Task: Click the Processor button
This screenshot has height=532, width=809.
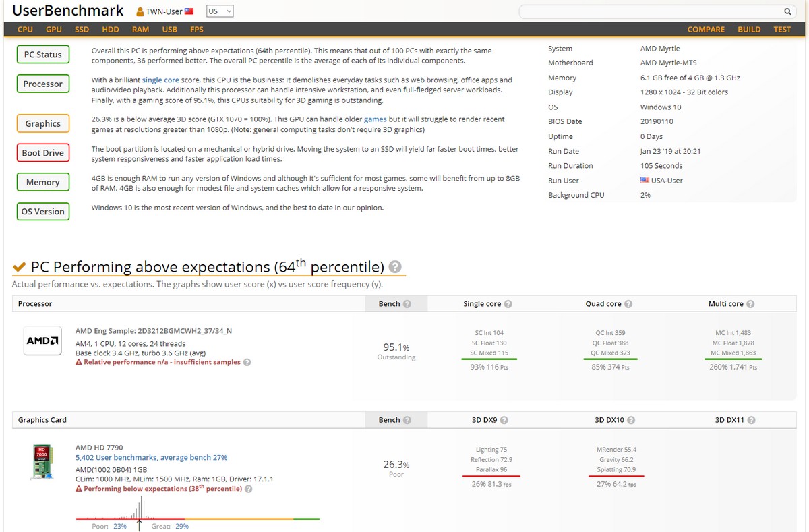Action: coord(43,84)
